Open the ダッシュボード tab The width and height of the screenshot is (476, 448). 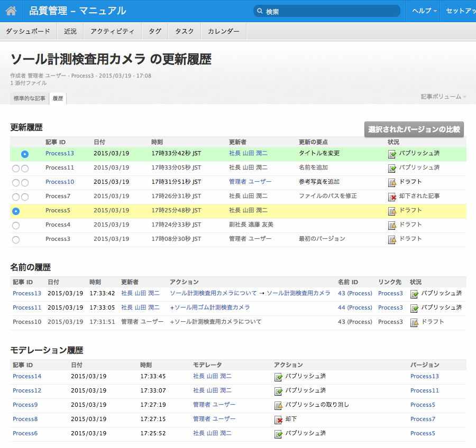[x=28, y=31]
